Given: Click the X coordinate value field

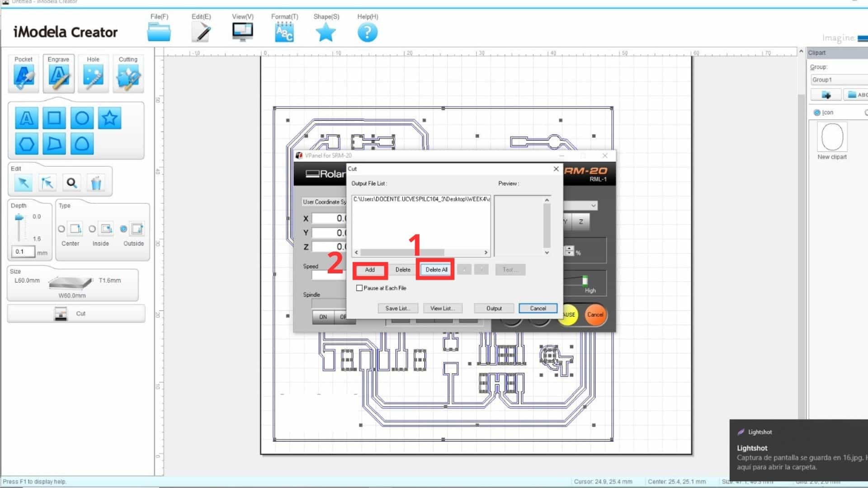Looking at the screenshot, I should 329,218.
